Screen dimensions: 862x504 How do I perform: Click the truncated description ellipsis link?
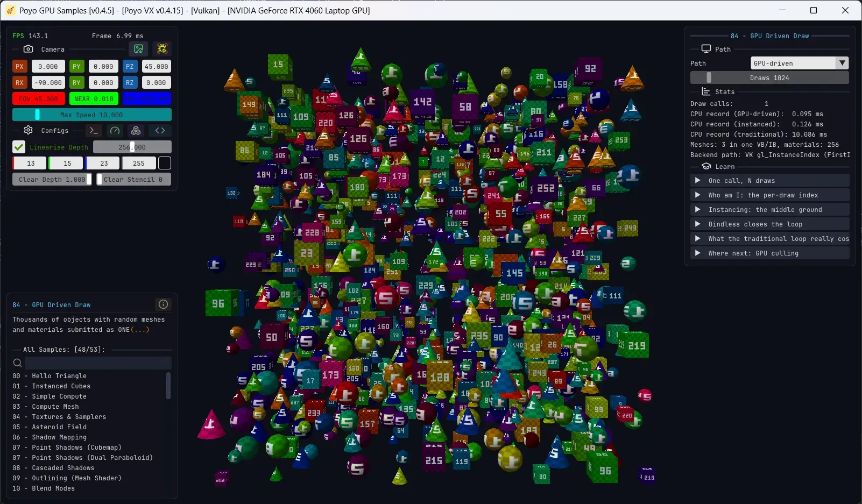point(140,330)
